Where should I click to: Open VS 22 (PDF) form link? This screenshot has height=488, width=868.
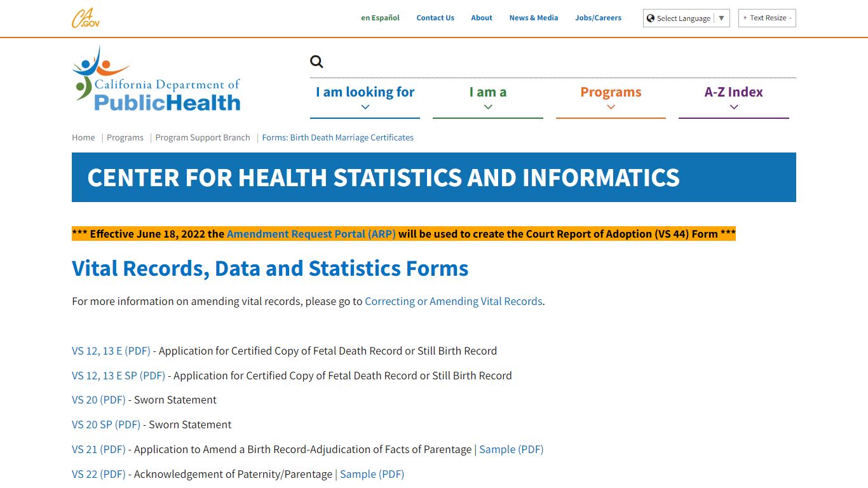pos(98,474)
